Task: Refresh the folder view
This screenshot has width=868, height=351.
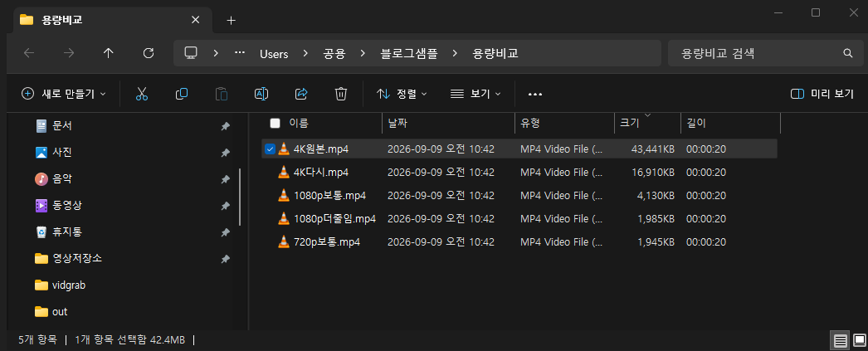Action: pos(149,53)
